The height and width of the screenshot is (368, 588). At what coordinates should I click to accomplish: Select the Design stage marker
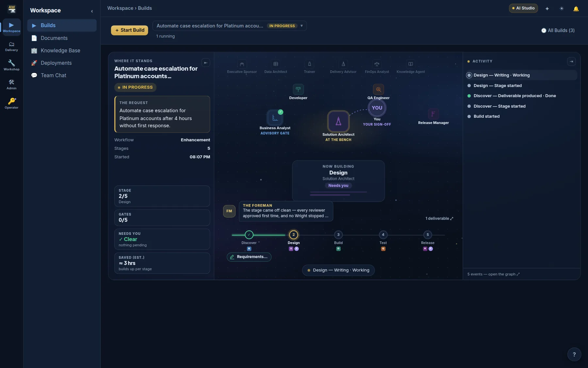(x=294, y=235)
